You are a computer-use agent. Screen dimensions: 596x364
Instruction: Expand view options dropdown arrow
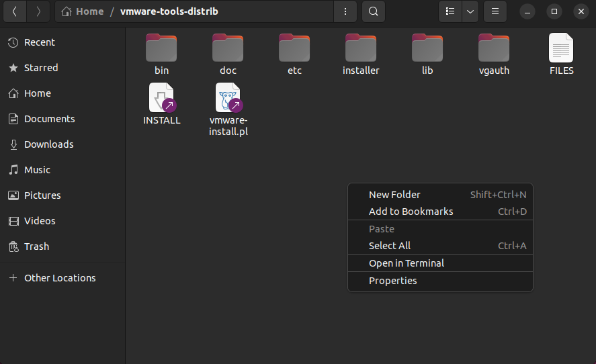[x=470, y=11]
